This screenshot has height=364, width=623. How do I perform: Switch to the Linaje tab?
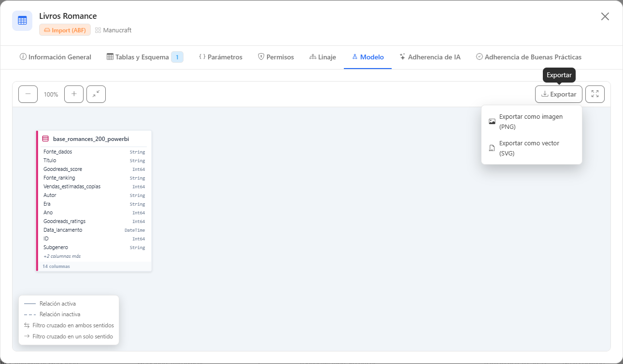click(323, 57)
